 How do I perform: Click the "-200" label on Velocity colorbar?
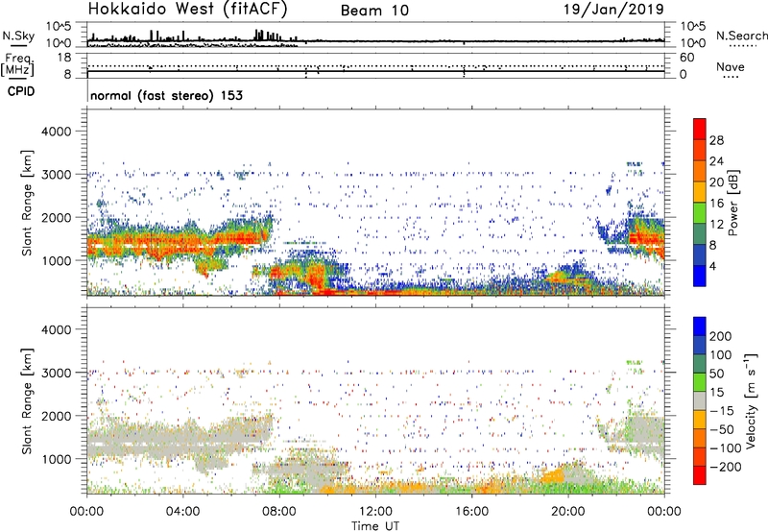[726, 467]
